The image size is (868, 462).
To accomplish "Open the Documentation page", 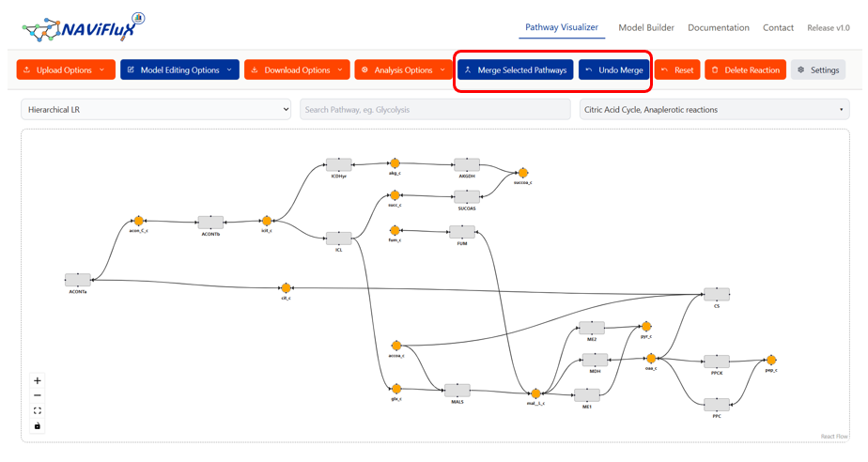I will [719, 28].
